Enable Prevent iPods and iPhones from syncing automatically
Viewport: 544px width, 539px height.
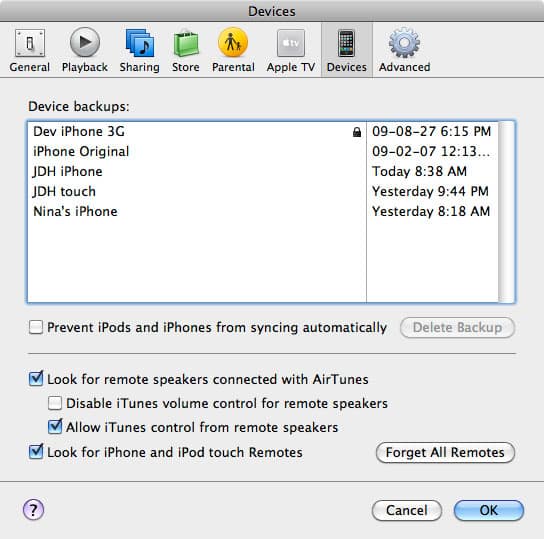36,327
